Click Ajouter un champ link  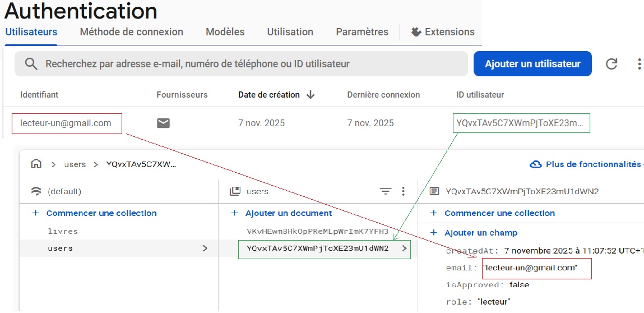pyautogui.click(x=480, y=233)
